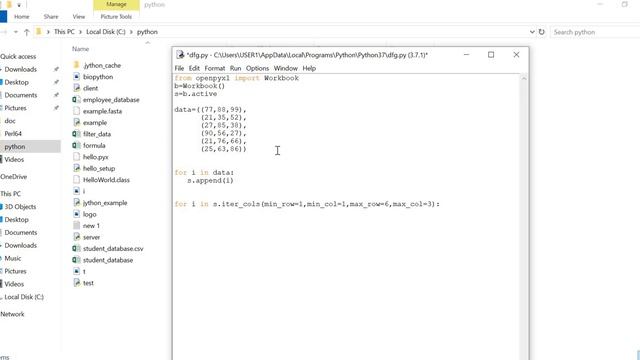Click the Refresh button beside address bar
Viewport: 640px width, 360px height.
pyautogui.click(x=542, y=32)
